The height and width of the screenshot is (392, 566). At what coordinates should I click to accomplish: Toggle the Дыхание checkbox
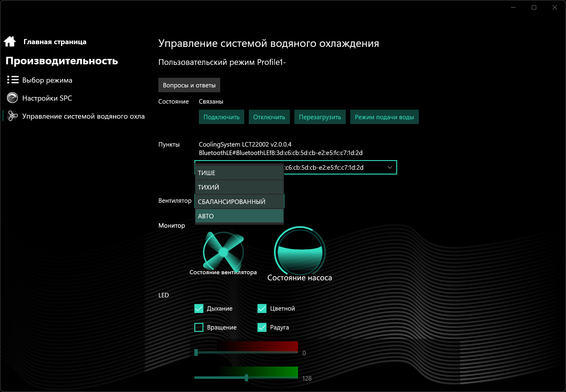pos(199,308)
